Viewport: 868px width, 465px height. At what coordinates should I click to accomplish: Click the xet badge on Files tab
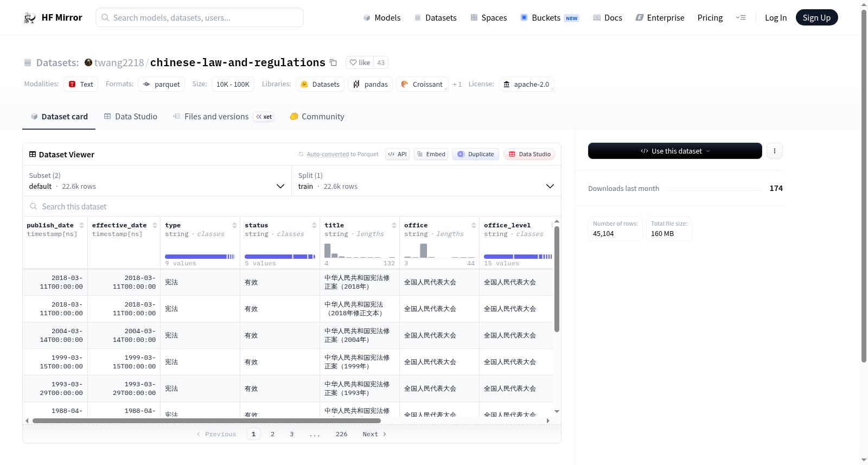pyautogui.click(x=264, y=117)
